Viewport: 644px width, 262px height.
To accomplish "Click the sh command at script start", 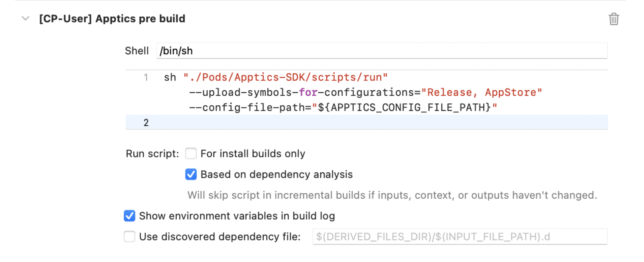I will pos(170,77).
